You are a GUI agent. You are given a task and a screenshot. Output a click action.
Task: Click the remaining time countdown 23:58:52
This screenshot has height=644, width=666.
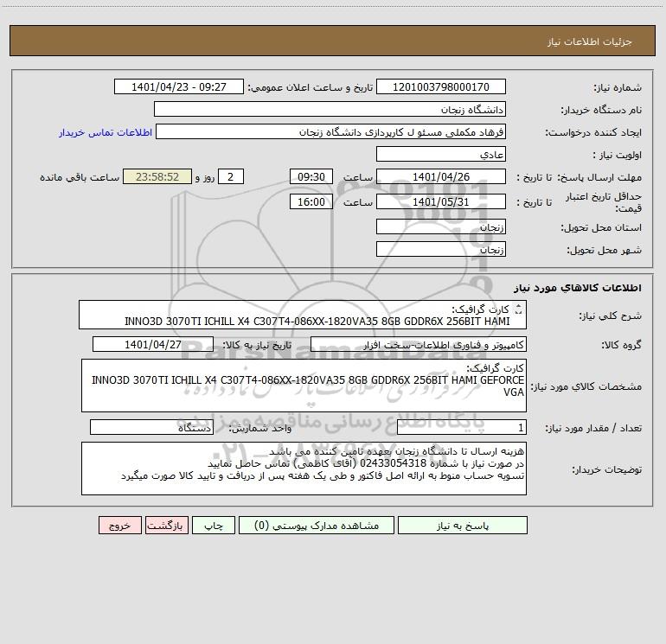coord(157,176)
